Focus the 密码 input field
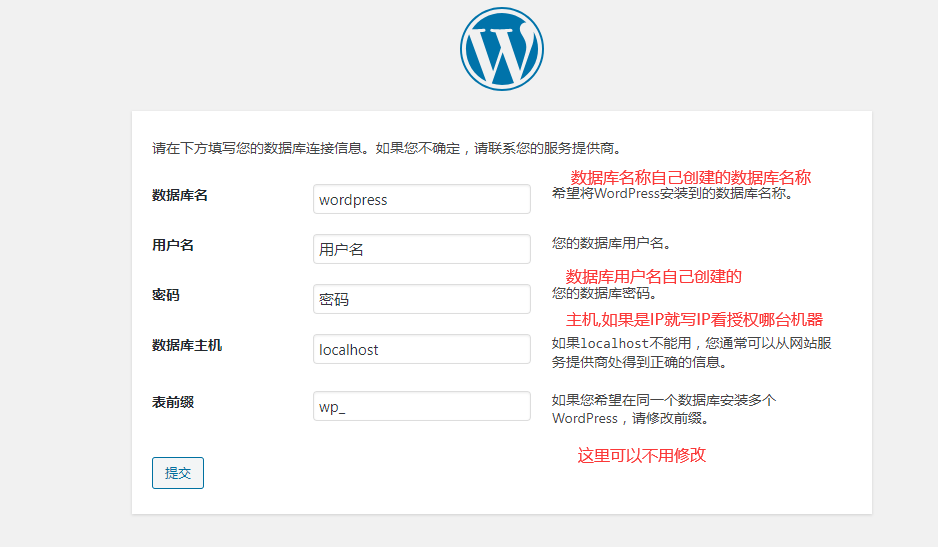 [x=422, y=299]
